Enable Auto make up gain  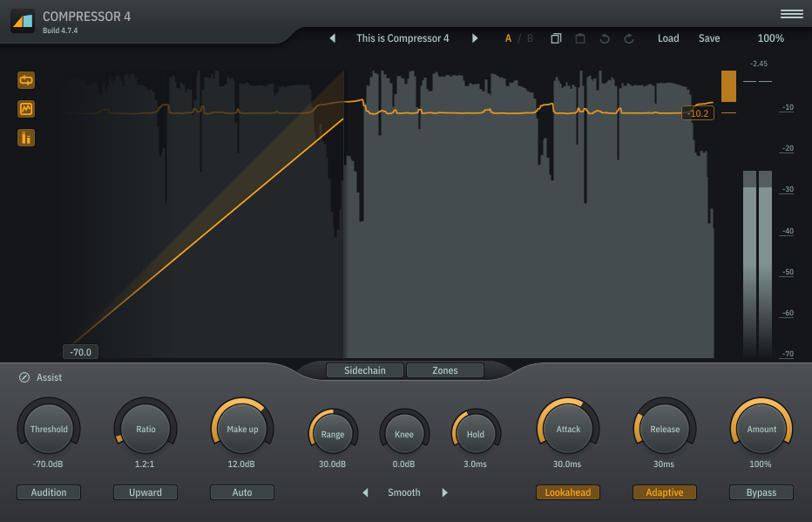(x=242, y=492)
